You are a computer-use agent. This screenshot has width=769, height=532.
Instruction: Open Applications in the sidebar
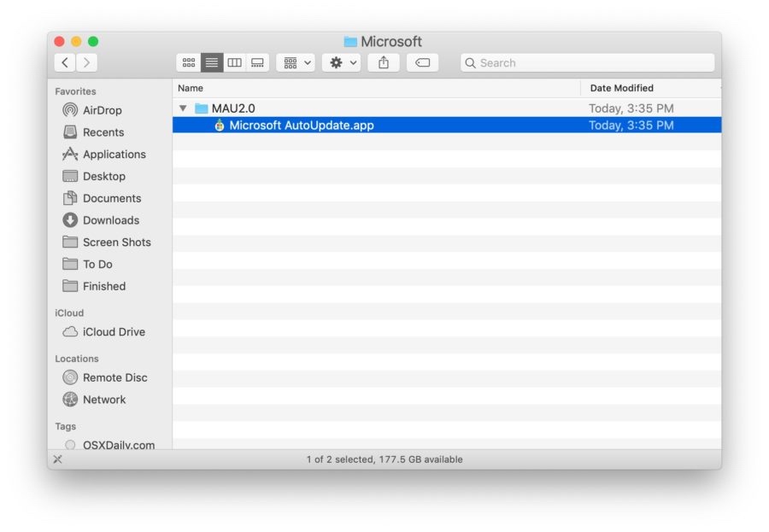[x=104, y=155]
